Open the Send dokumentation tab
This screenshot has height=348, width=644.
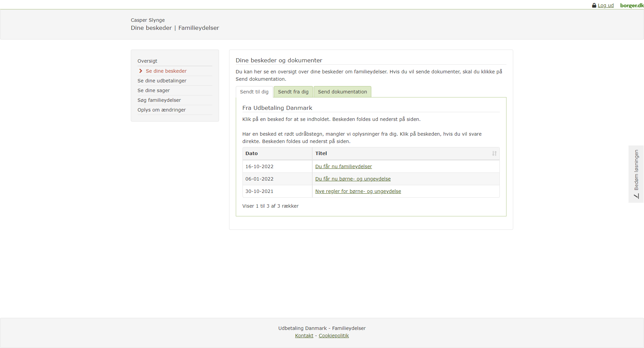(x=342, y=92)
